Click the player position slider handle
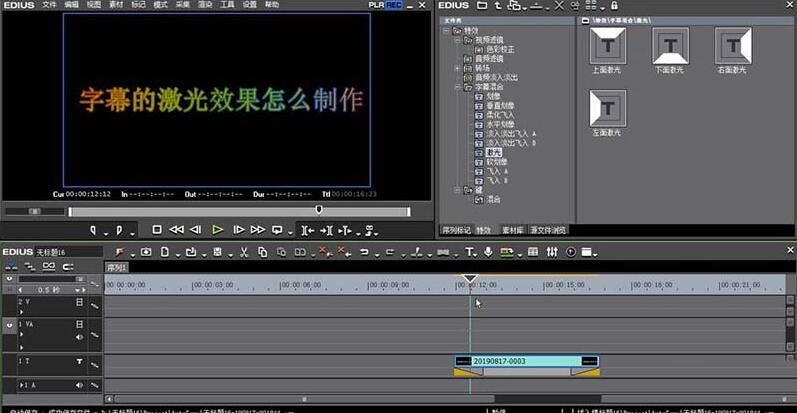Screen dimensions: 797x413 tap(319, 209)
